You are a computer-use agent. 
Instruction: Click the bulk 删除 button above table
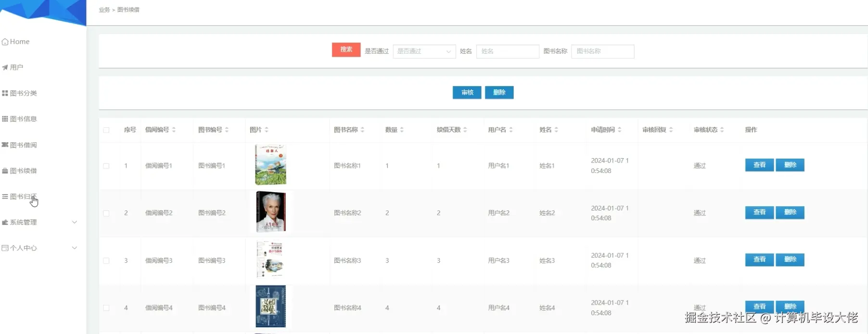click(x=499, y=92)
